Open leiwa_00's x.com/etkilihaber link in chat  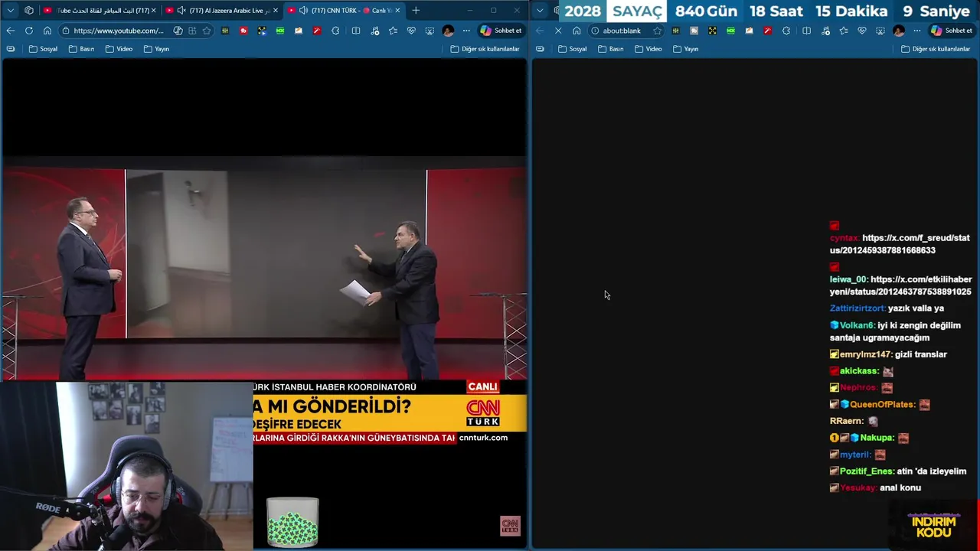[x=901, y=285]
